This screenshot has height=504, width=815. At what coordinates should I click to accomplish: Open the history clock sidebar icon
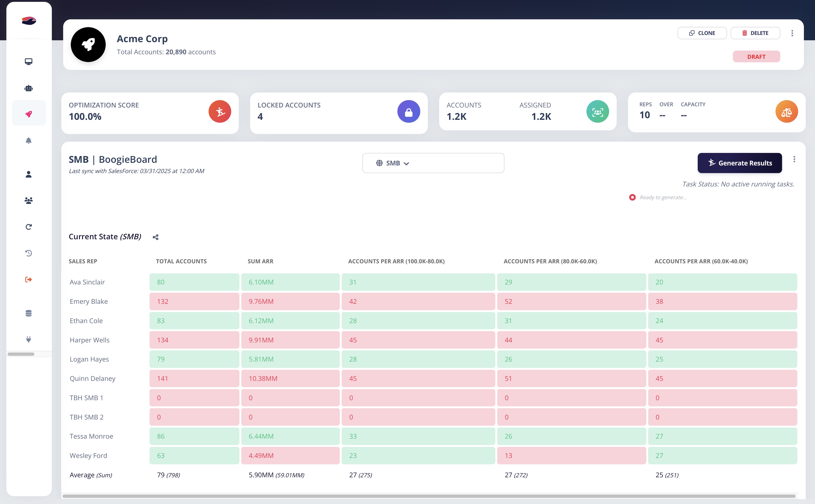[x=29, y=253]
